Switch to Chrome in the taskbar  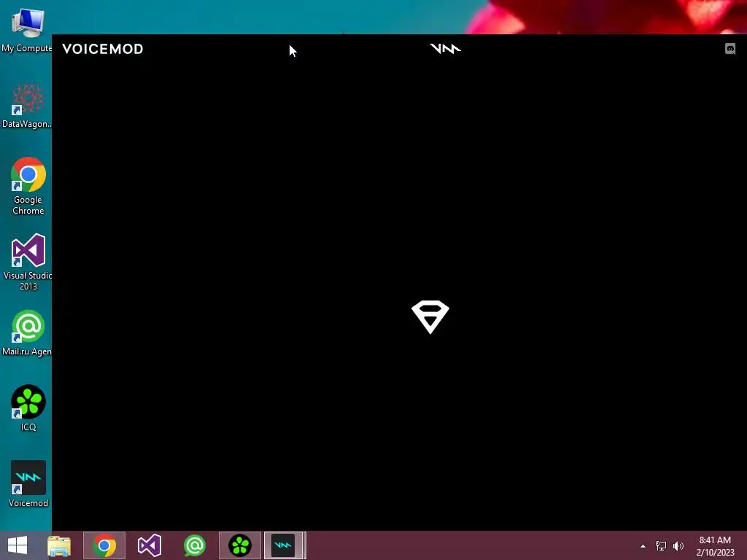[104, 545]
